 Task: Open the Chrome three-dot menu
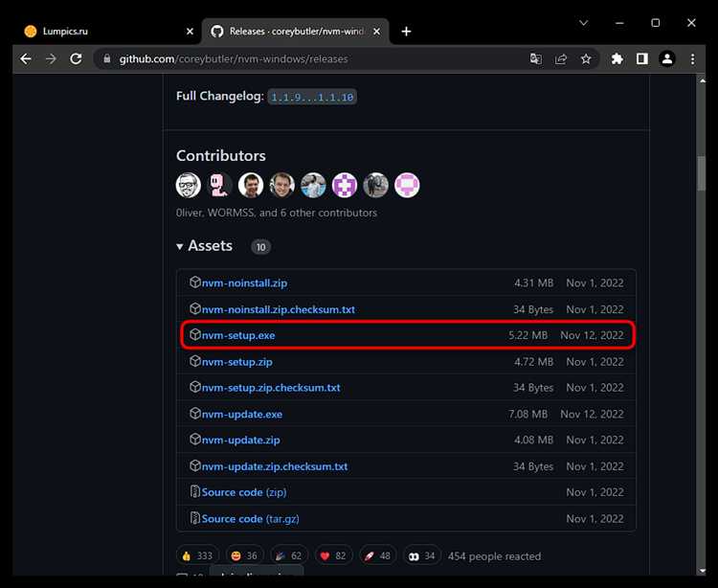693,58
